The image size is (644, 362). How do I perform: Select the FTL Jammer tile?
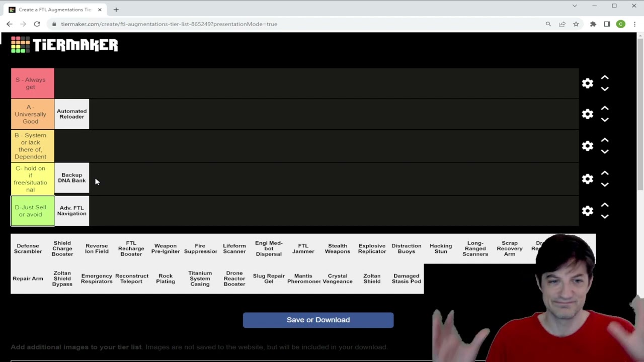click(x=303, y=249)
